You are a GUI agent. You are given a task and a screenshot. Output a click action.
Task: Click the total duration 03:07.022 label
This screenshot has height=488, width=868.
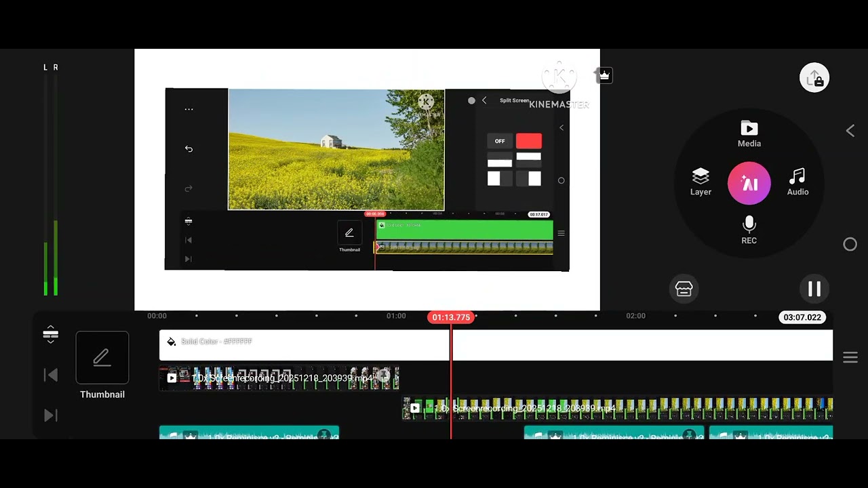[x=802, y=317]
